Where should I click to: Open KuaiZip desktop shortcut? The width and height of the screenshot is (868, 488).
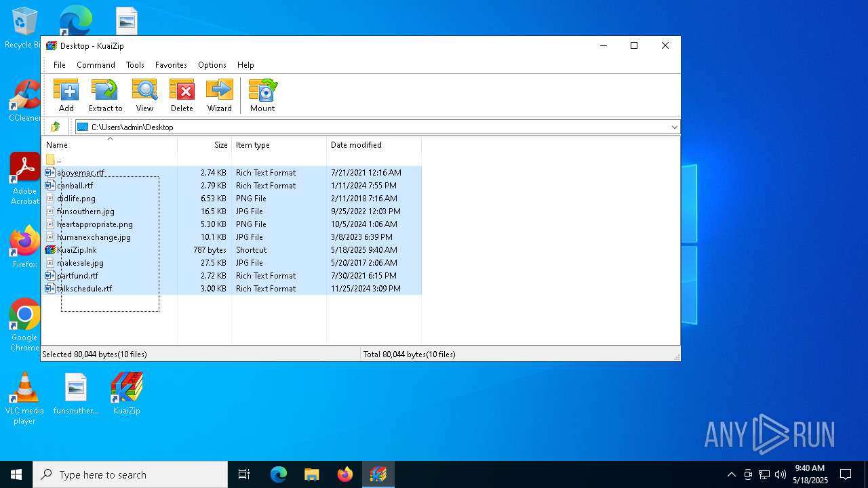[x=127, y=394]
